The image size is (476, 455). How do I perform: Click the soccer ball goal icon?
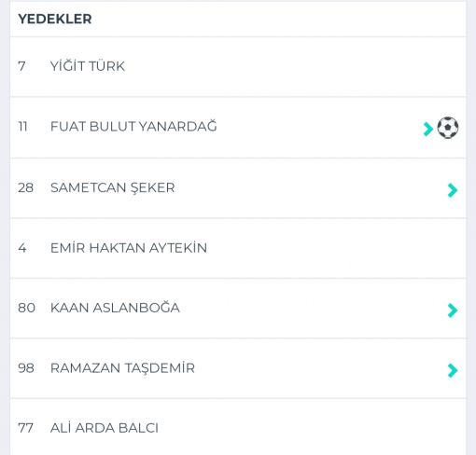(x=448, y=128)
